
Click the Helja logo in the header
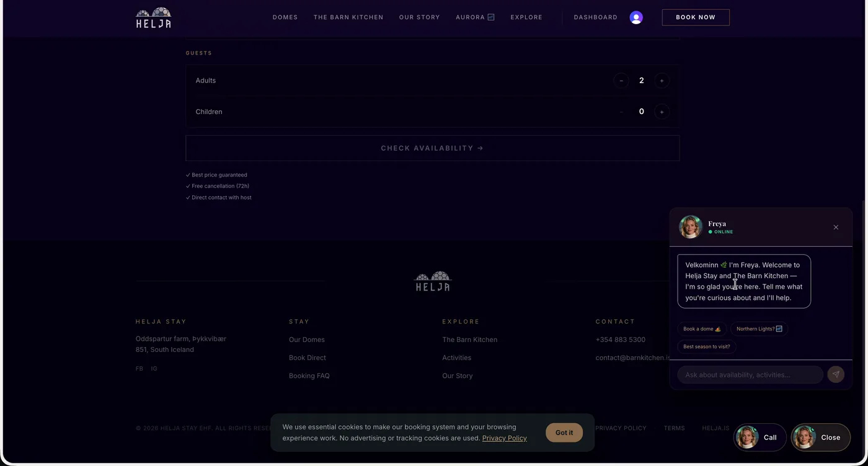pyautogui.click(x=154, y=17)
